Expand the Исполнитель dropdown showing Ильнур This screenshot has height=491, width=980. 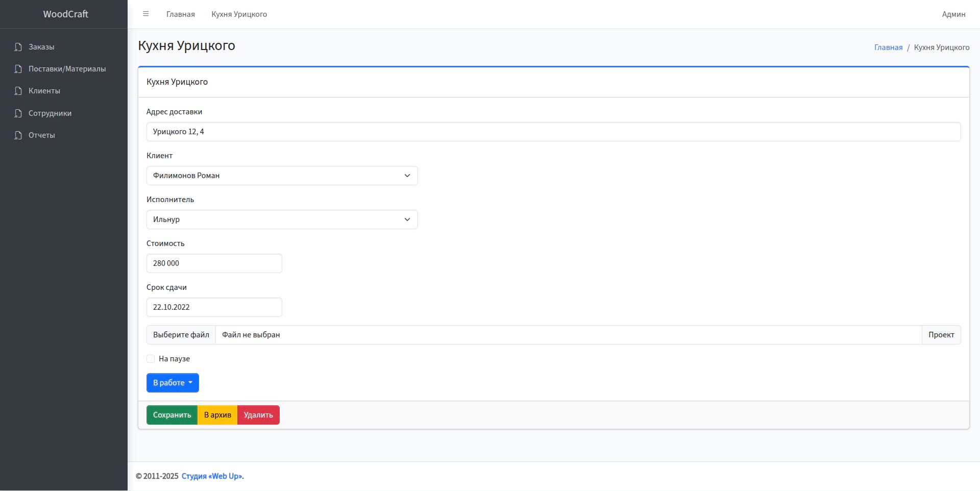[282, 219]
